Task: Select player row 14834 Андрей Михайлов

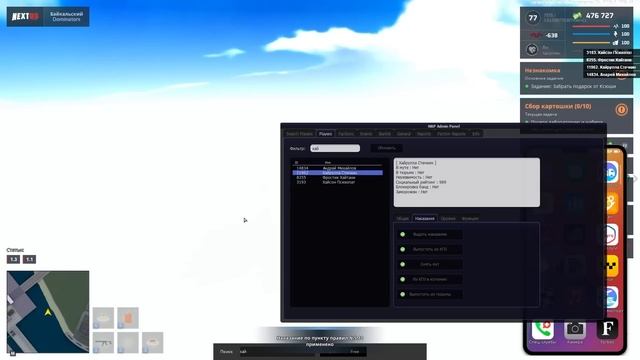Action: click(338, 168)
